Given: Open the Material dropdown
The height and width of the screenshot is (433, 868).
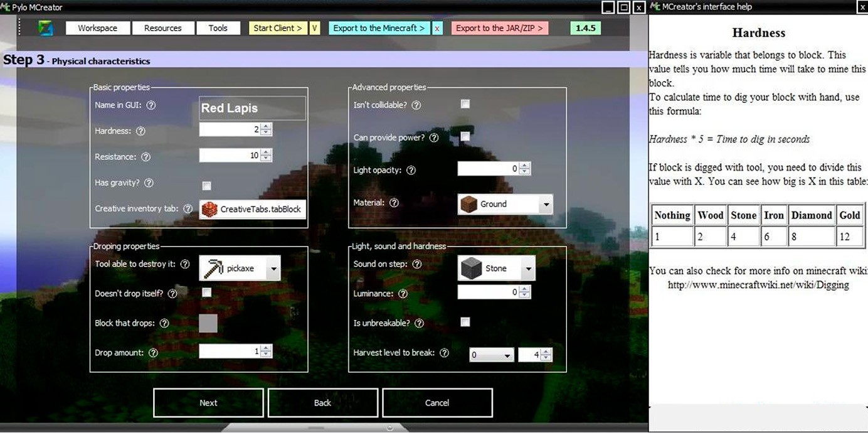Looking at the screenshot, I should pyautogui.click(x=546, y=203).
